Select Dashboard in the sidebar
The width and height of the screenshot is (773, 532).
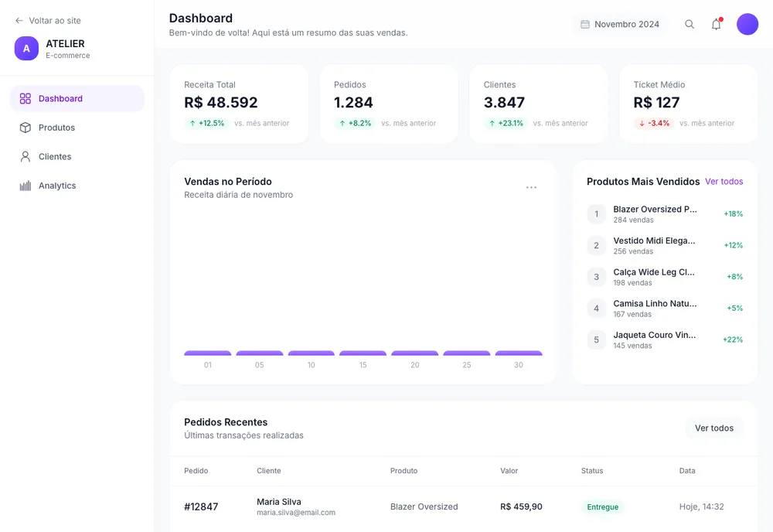pyautogui.click(x=77, y=99)
